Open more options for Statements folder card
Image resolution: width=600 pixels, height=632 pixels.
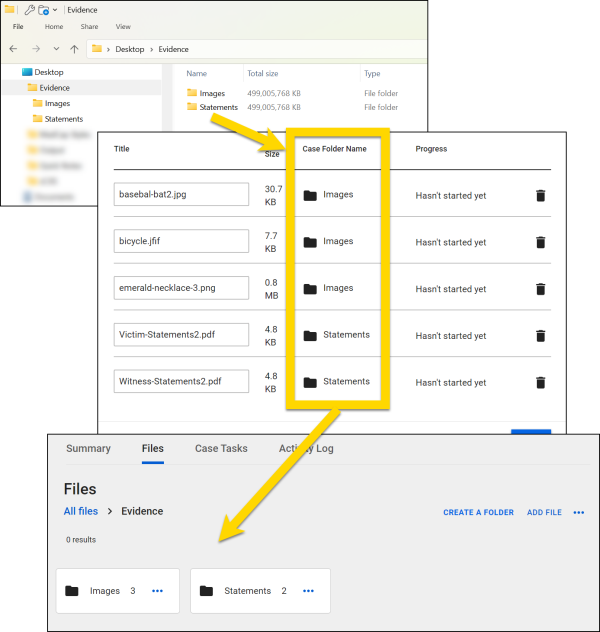pos(308,591)
